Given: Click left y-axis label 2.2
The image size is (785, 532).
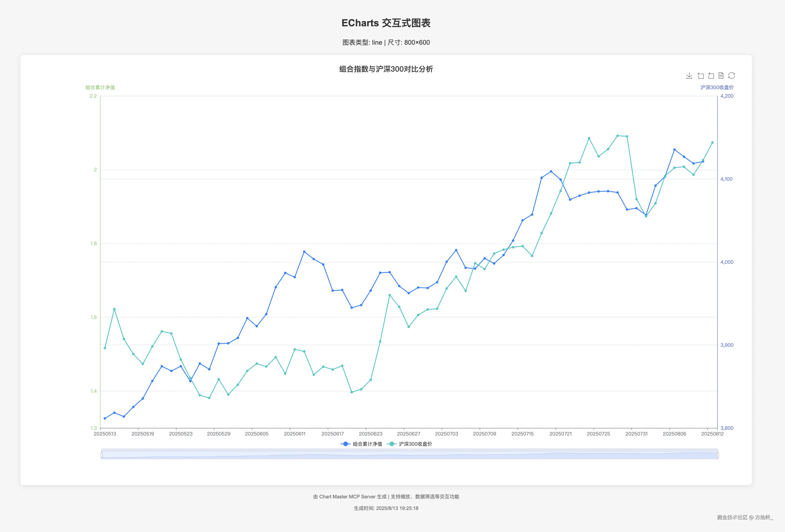Looking at the screenshot, I should pos(93,96).
